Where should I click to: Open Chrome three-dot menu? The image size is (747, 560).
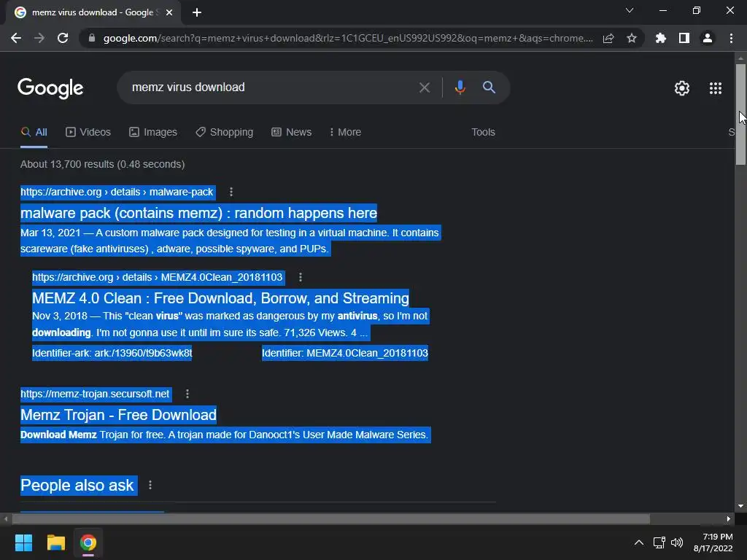pos(731,38)
